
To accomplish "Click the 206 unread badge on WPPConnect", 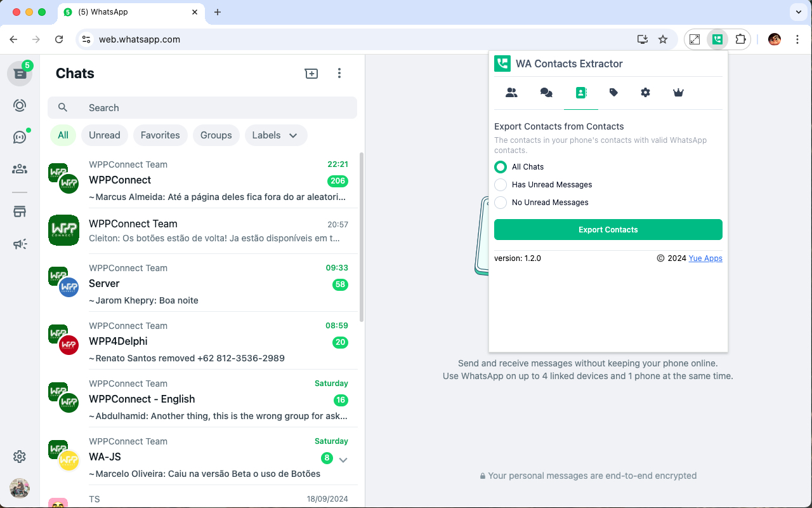I will tap(338, 181).
